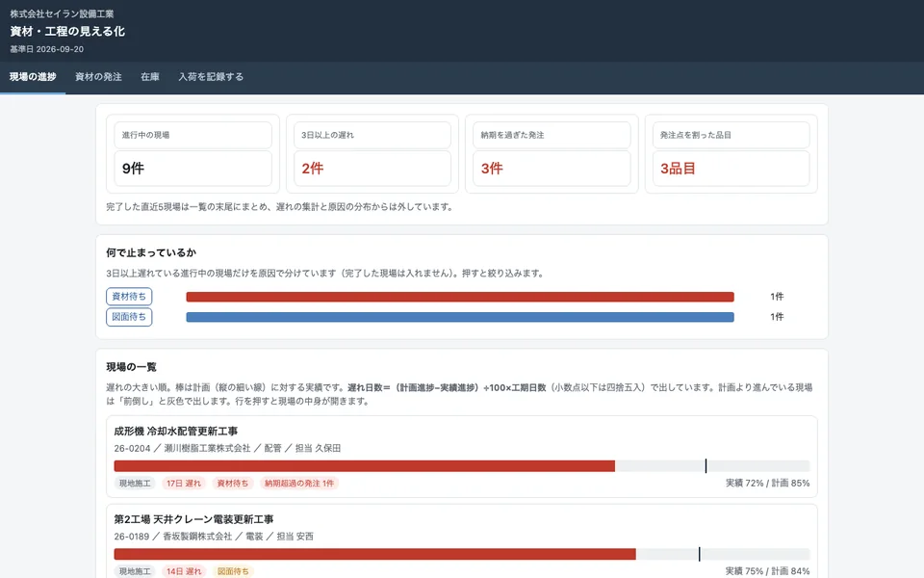Open 成形機 冷却水配管更新工事 site row
This screenshot has width=924, height=578.
tap(461, 457)
